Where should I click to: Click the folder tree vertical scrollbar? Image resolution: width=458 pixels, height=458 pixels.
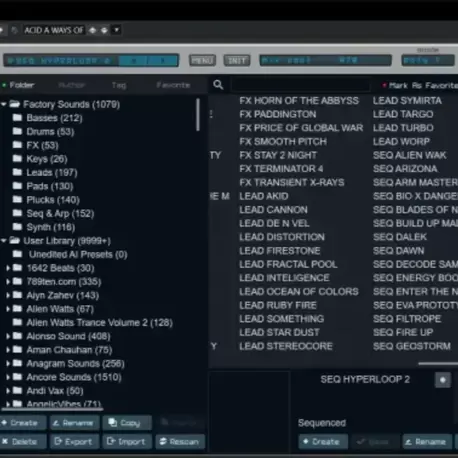click(198, 115)
